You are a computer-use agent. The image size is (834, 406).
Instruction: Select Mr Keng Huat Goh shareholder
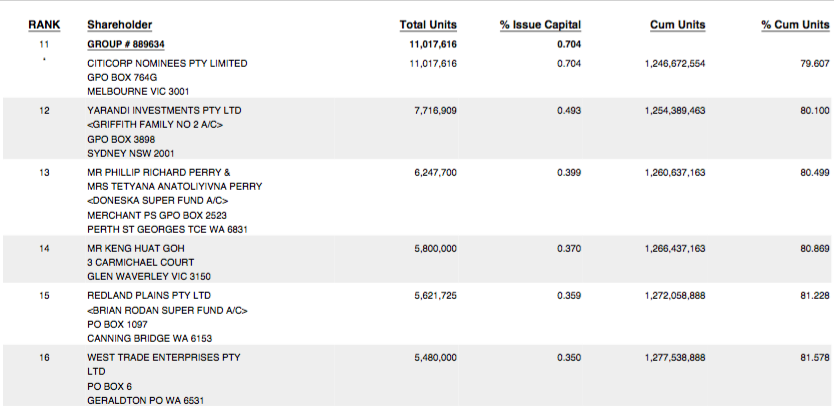point(133,248)
